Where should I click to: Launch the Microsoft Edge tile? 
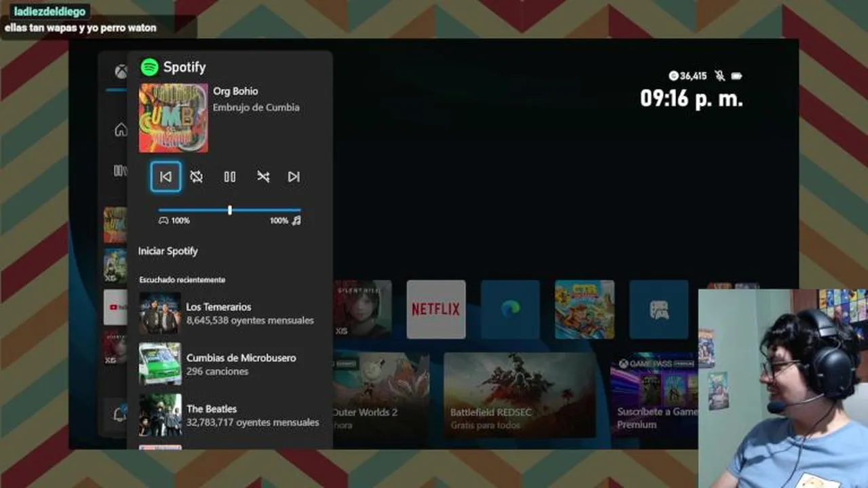(510, 309)
